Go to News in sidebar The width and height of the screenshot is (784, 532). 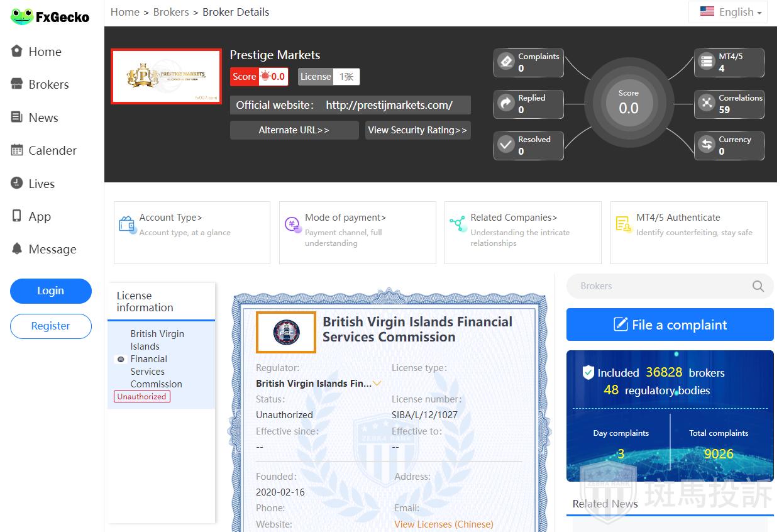click(x=43, y=118)
